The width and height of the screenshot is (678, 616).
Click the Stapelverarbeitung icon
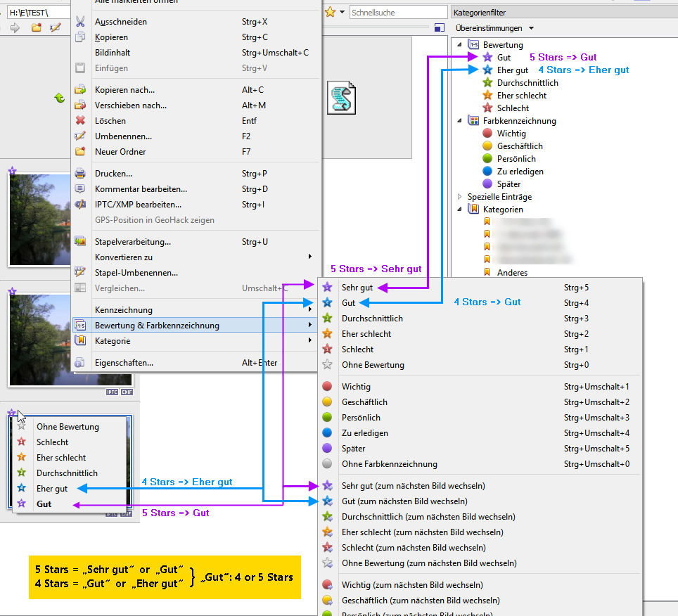point(80,241)
